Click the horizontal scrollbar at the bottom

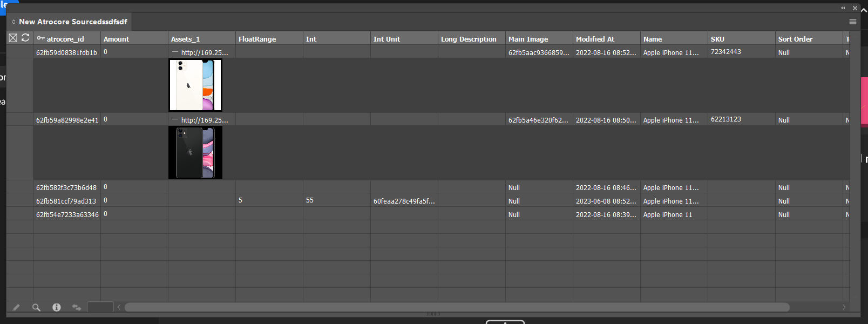pos(457,307)
